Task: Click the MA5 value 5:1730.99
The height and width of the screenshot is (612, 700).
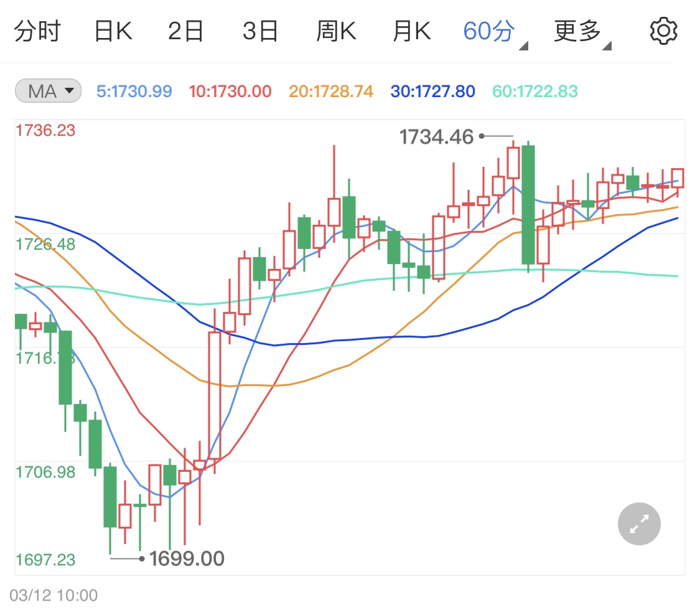Action: [134, 92]
